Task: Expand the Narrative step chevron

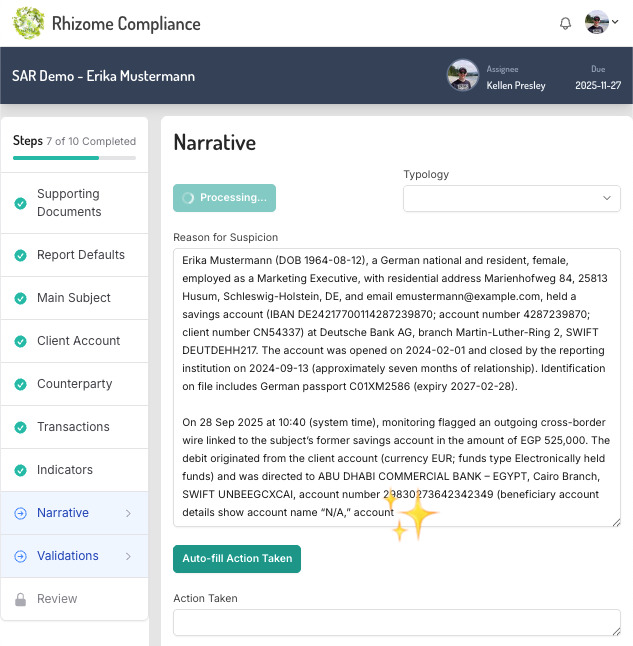Action: [x=128, y=513]
